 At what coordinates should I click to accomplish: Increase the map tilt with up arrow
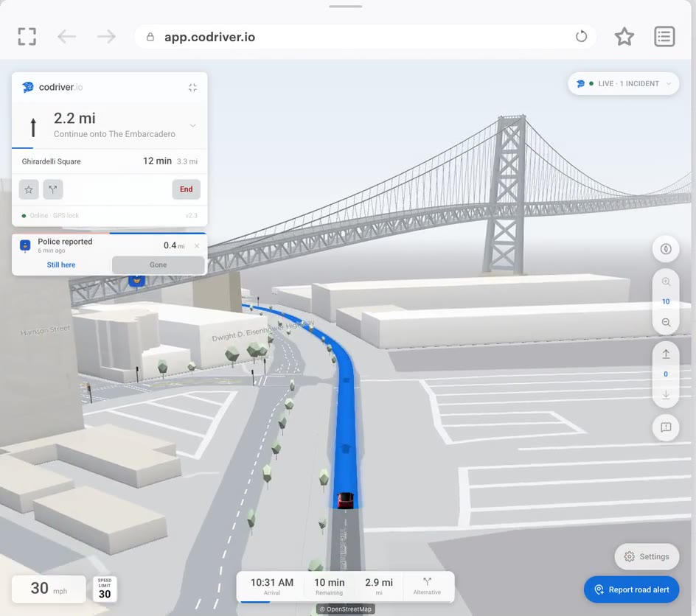(x=665, y=354)
